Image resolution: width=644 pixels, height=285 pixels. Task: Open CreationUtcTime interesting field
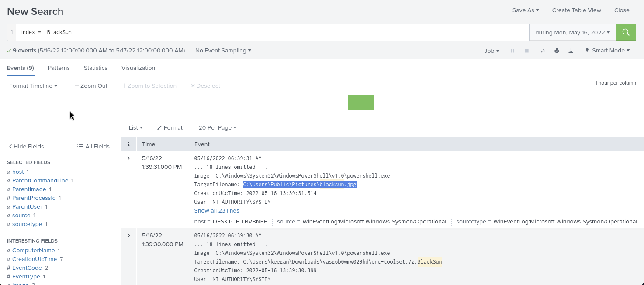click(x=35, y=259)
